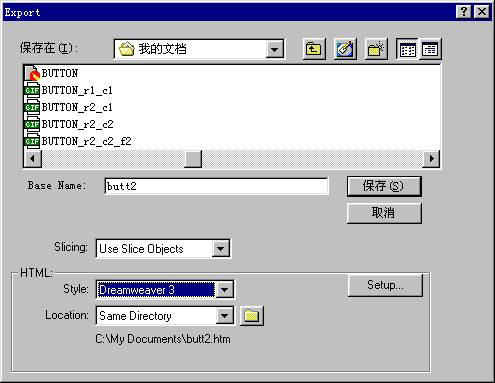Switch to list view mode
This screenshot has width=495, height=383.
407,49
